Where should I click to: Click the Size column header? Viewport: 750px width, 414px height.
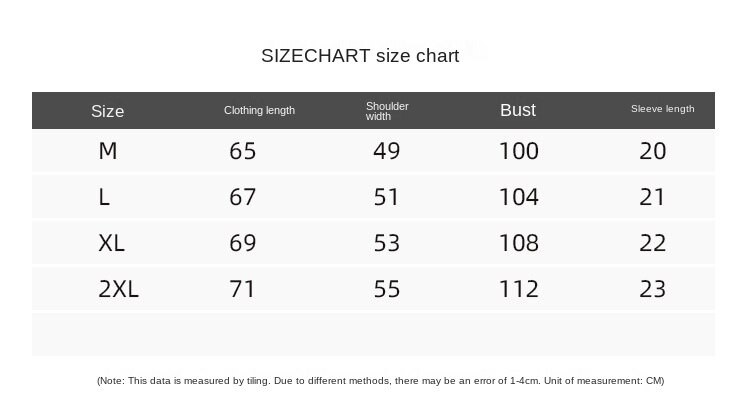tap(107, 111)
